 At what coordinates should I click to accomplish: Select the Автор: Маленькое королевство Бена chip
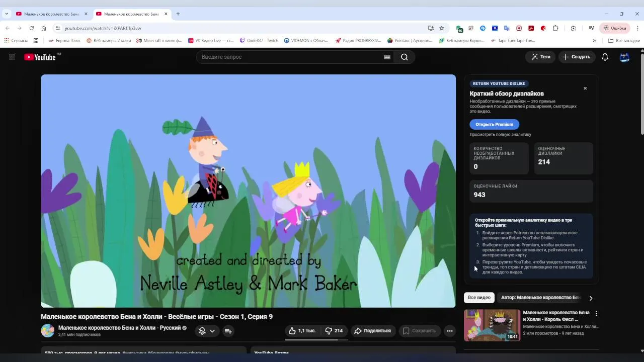click(x=541, y=298)
